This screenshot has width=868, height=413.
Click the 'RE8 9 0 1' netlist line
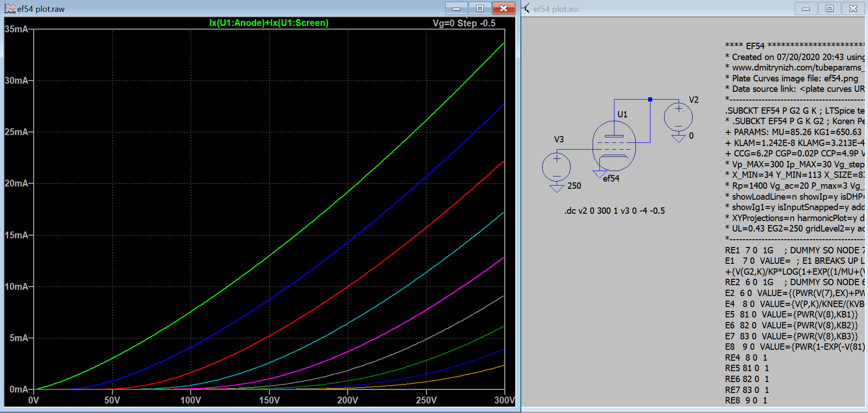point(746,400)
